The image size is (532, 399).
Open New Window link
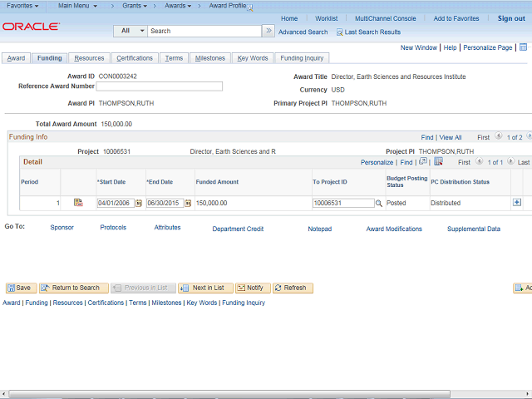tap(418, 48)
